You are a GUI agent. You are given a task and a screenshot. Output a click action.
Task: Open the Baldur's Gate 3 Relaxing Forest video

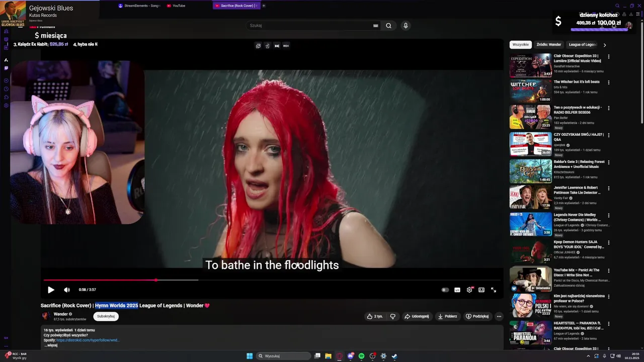tap(530, 171)
